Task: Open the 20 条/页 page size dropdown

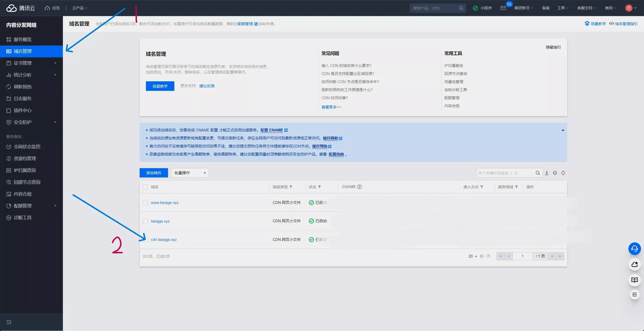Action: [x=472, y=256]
